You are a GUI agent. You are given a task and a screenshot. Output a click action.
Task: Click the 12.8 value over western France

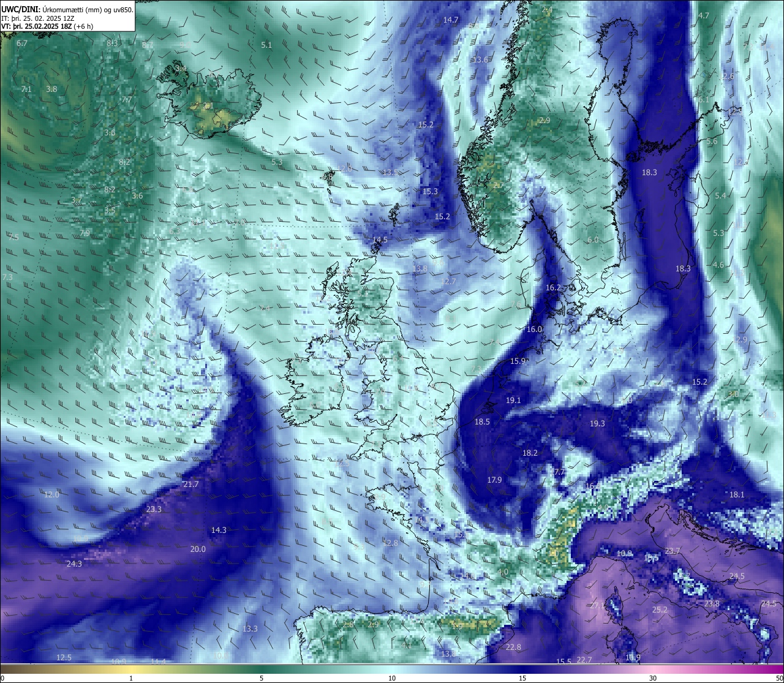[x=390, y=543]
